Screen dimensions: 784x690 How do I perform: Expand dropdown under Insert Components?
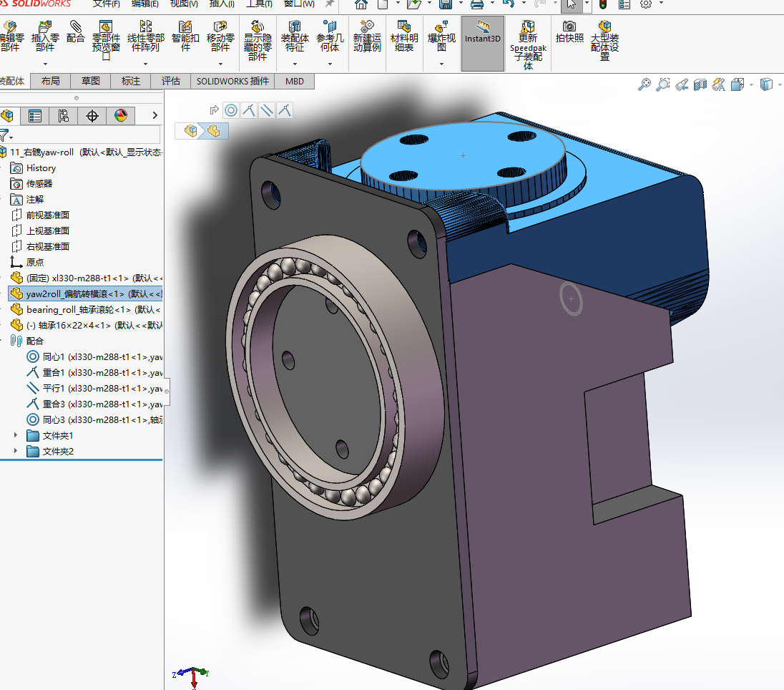coord(45,64)
